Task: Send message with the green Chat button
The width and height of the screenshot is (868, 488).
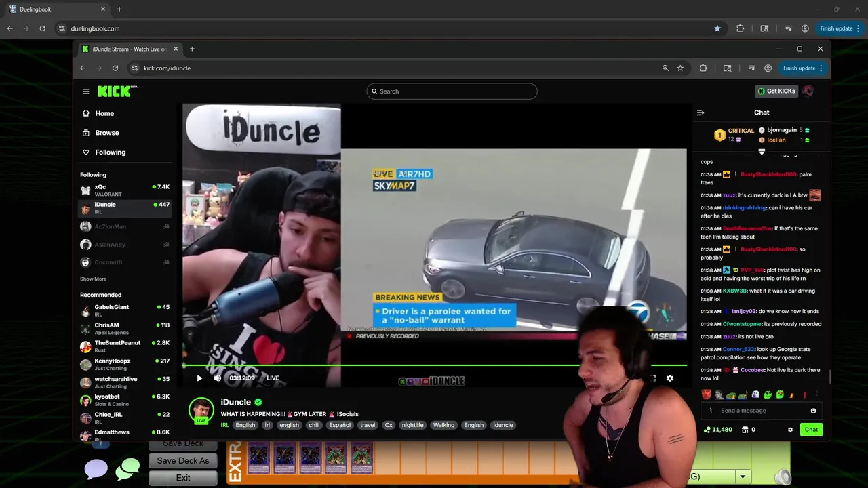Action: [x=811, y=430]
